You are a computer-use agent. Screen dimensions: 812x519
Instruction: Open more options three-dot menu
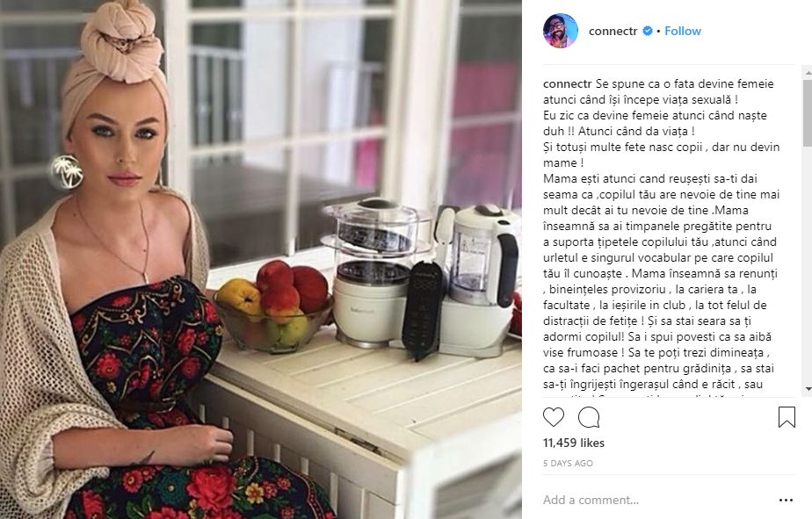[786, 500]
